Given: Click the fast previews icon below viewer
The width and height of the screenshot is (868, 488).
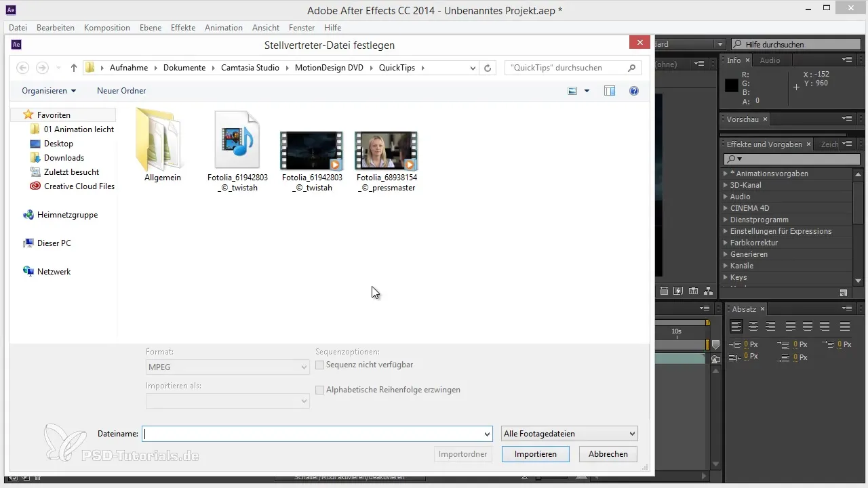Looking at the screenshot, I should coord(678,291).
